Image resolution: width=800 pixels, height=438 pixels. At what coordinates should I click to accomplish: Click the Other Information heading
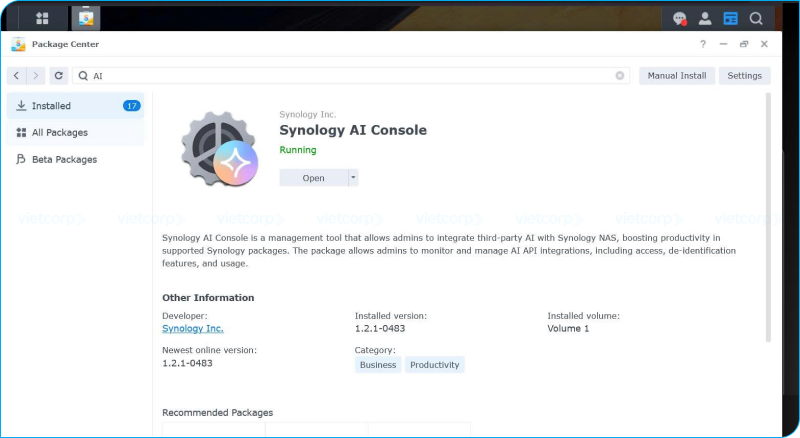[208, 298]
